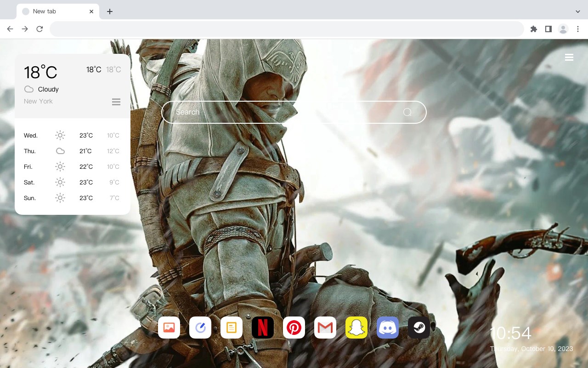Click the 10:54 clock display

click(511, 333)
